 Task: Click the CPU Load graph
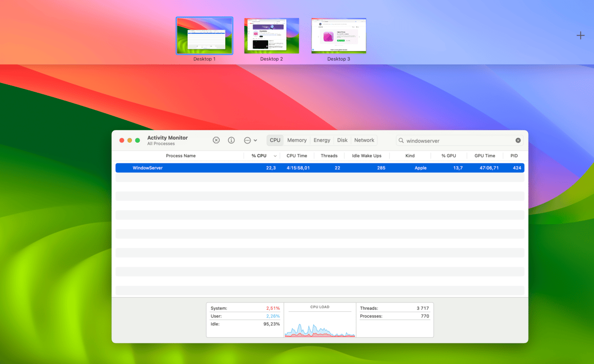pyautogui.click(x=320, y=323)
